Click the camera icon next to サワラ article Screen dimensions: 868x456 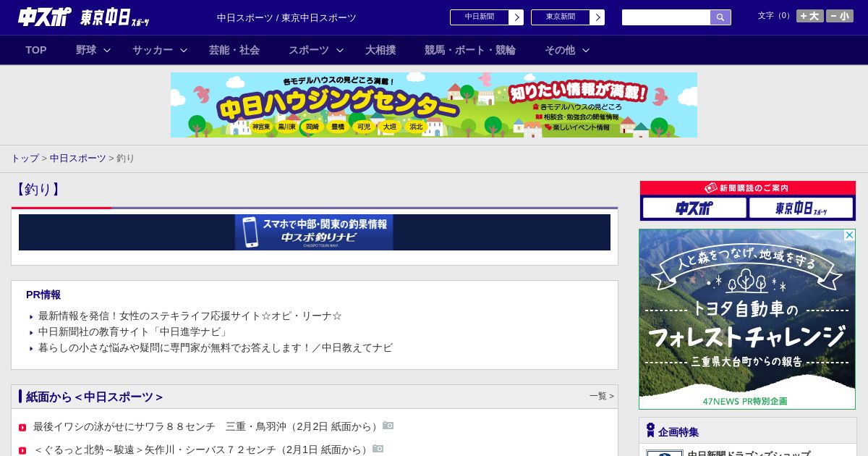tap(388, 426)
